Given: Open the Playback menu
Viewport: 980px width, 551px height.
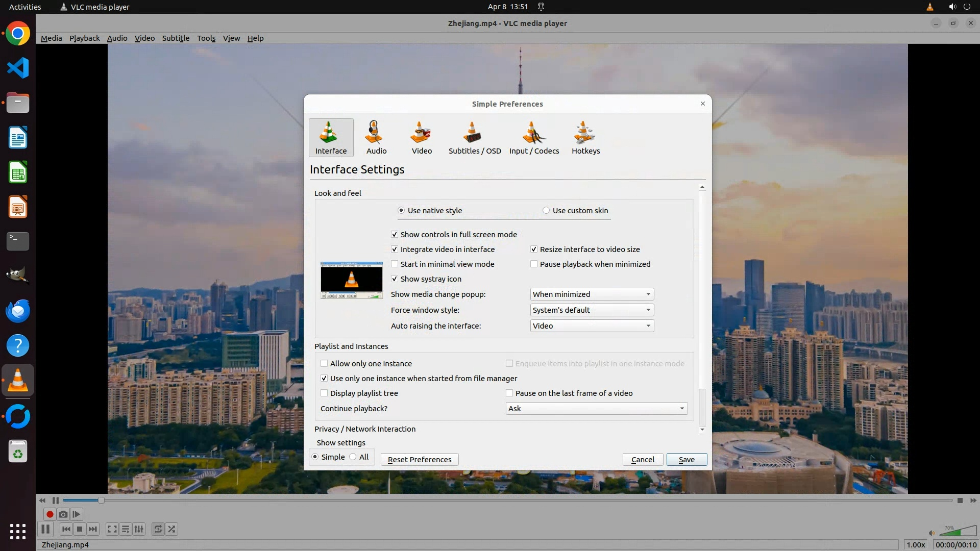Looking at the screenshot, I should pyautogui.click(x=84, y=38).
